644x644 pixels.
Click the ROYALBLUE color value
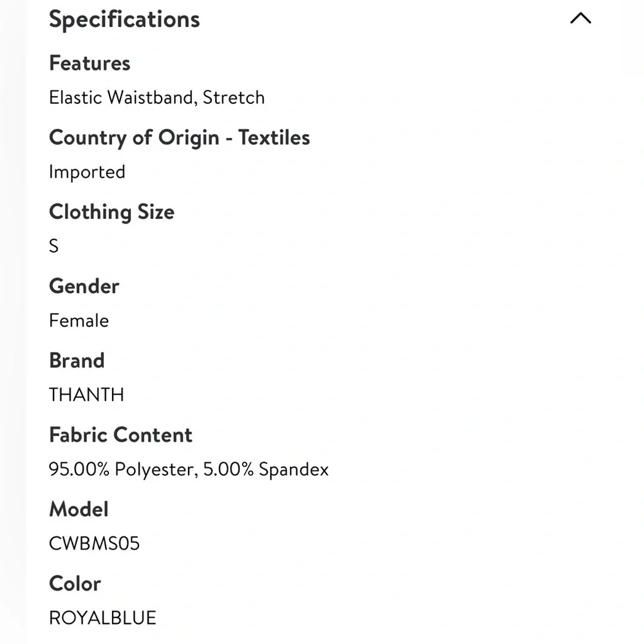[x=102, y=618]
